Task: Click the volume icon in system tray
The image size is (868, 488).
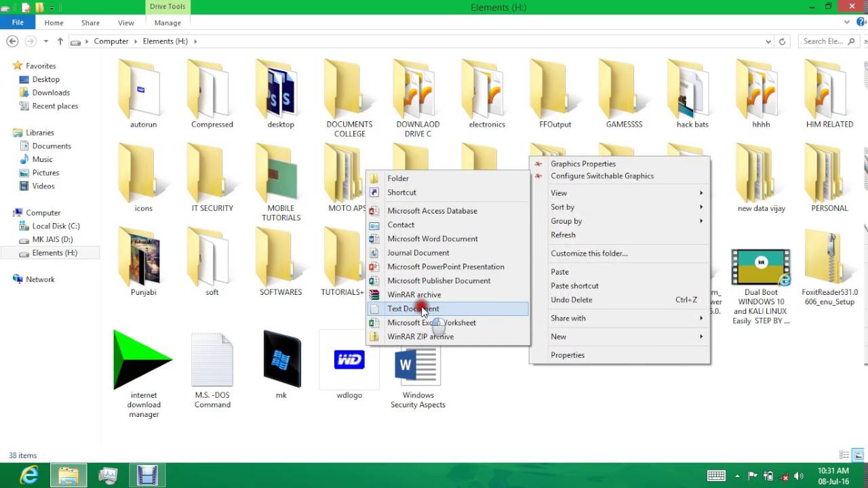Action: click(798, 476)
